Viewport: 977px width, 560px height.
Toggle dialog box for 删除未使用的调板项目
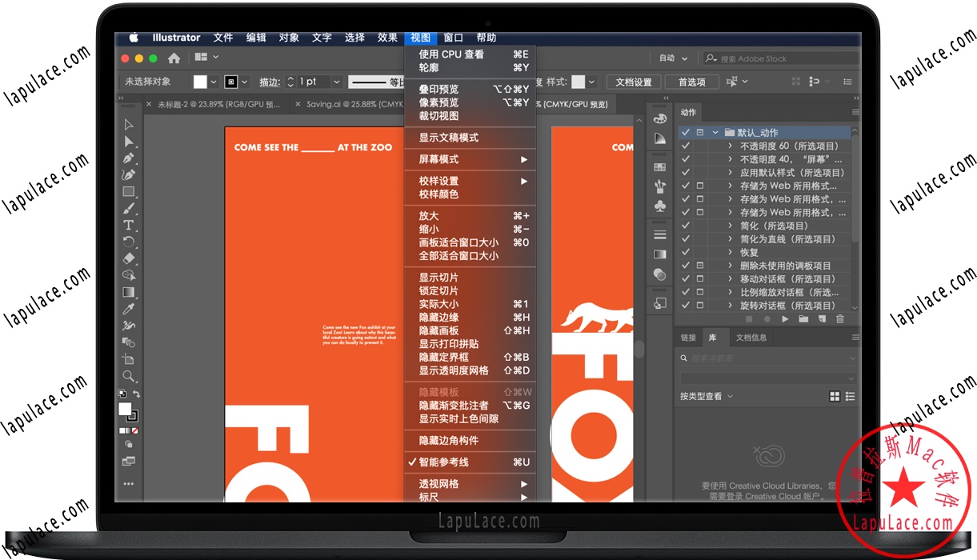[700, 266]
